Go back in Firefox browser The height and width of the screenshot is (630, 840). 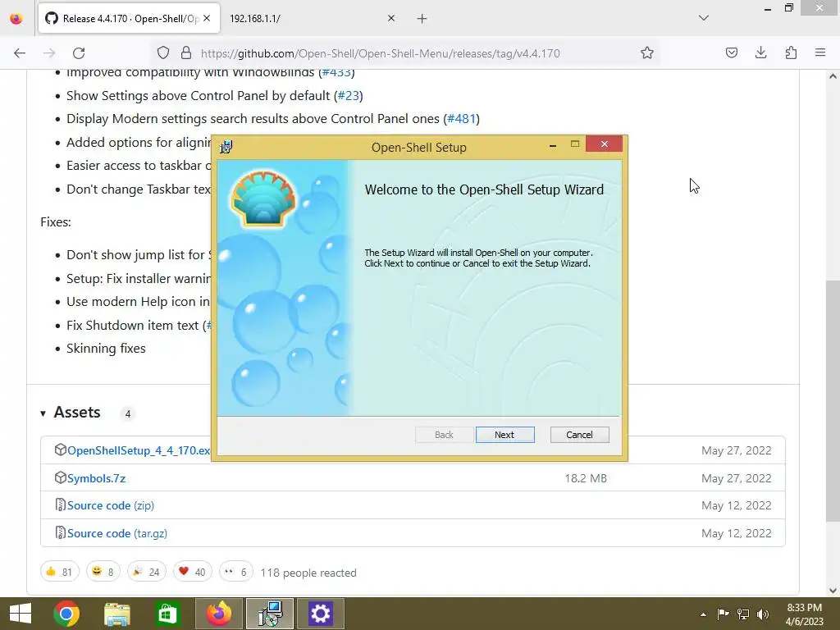20,53
